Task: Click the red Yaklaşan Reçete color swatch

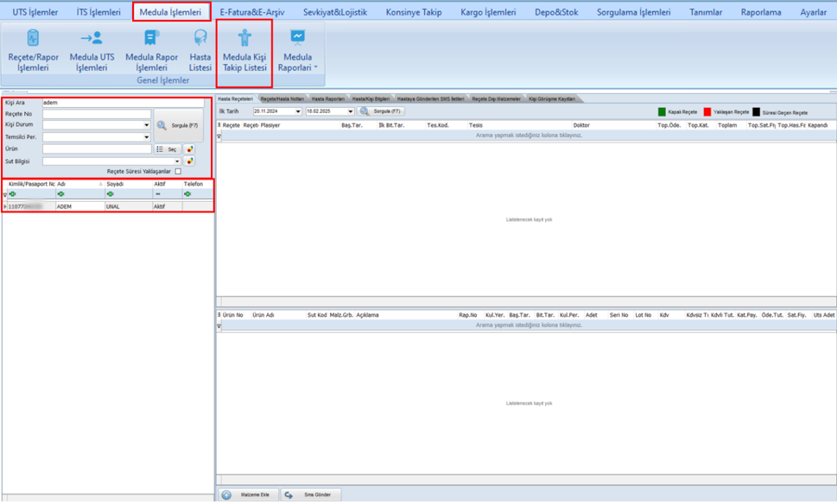Action: 707,112
